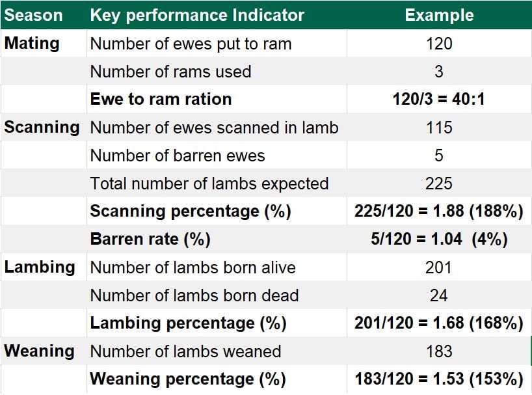Select the Number of lambs born alive cell
The width and height of the screenshot is (532, 395).
[193, 267]
